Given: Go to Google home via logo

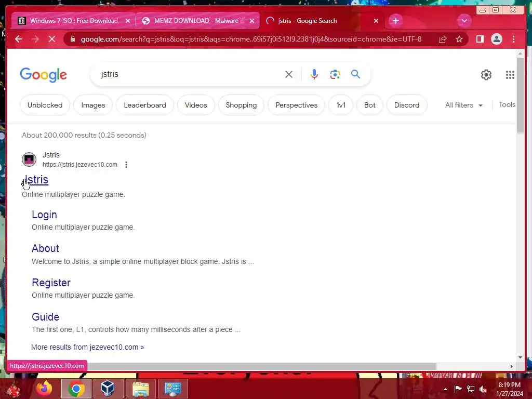Looking at the screenshot, I should (x=44, y=75).
